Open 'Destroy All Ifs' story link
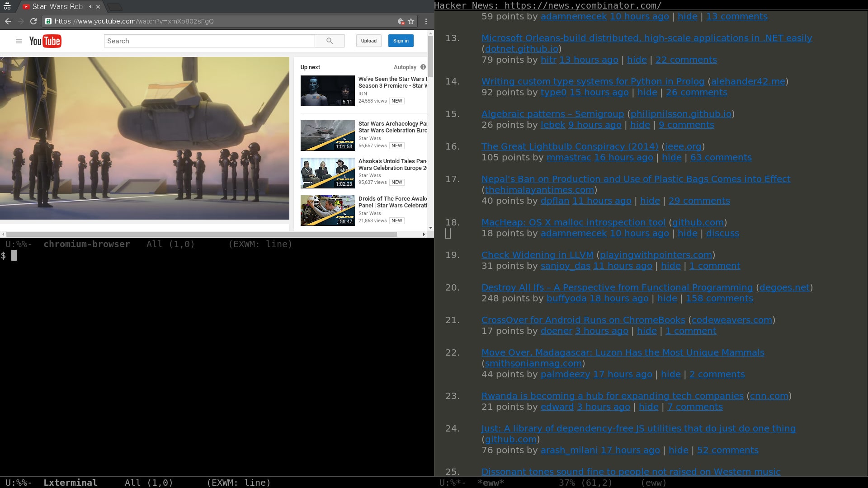The width and height of the screenshot is (868, 488). [x=617, y=287]
